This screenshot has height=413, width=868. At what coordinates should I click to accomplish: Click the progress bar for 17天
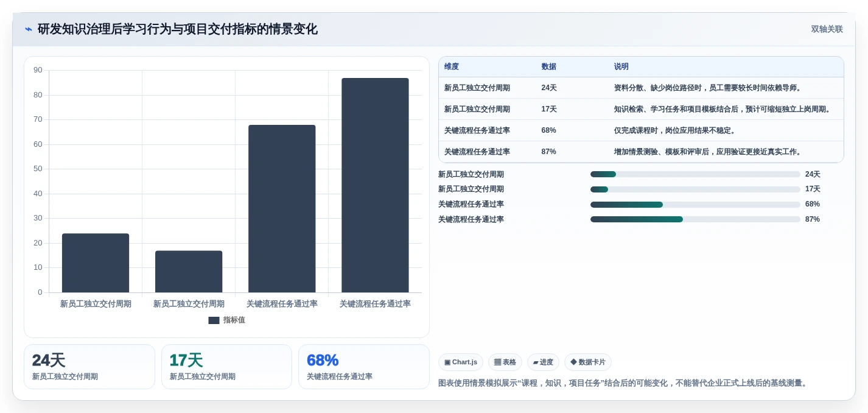point(695,189)
